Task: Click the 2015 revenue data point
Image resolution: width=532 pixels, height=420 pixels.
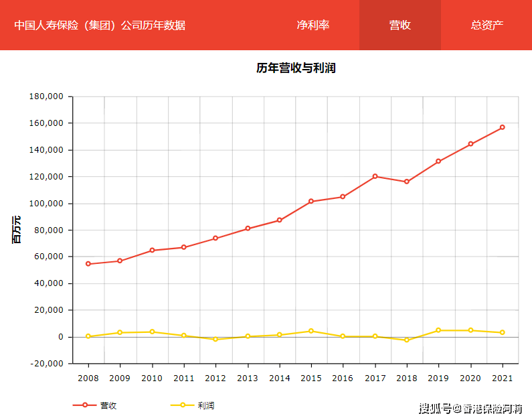Action: click(311, 202)
